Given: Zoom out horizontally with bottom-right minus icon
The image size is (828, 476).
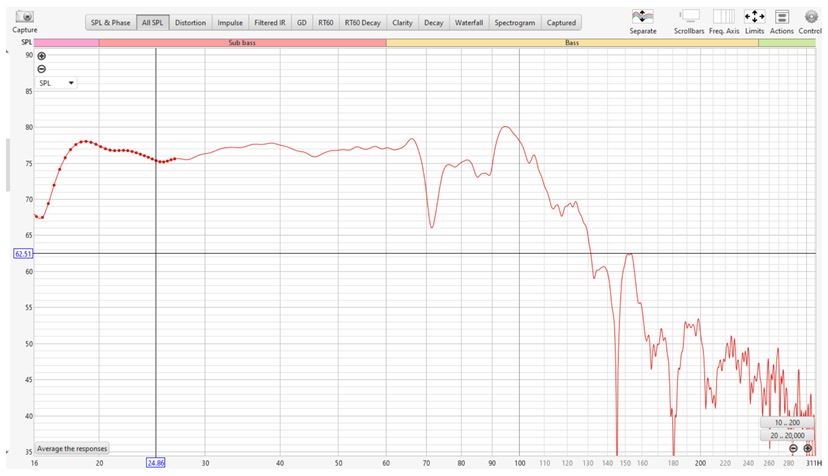Looking at the screenshot, I should click(x=793, y=448).
